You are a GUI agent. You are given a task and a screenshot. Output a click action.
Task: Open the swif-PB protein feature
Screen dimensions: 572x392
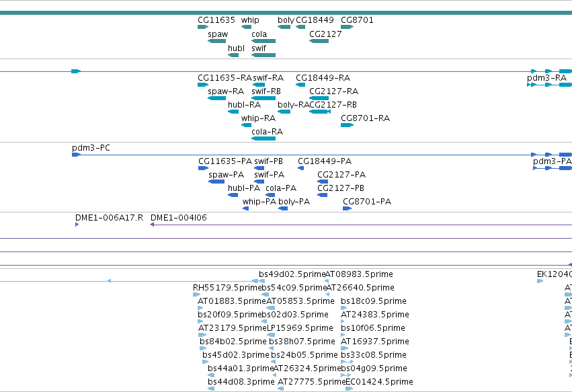[x=259, y=168]
